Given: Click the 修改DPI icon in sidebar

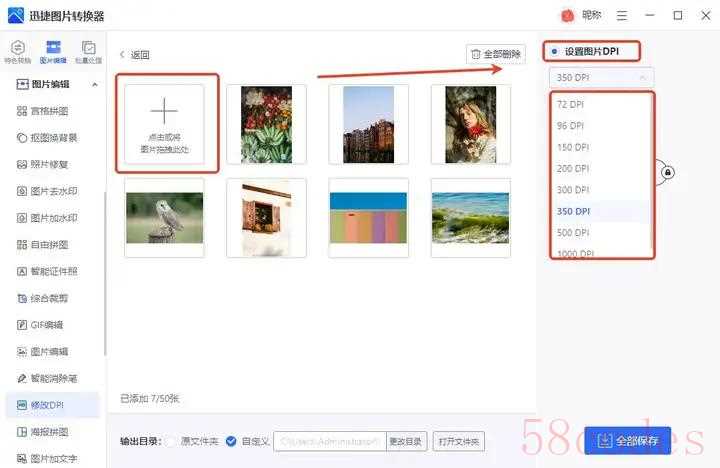Looking at the screenshot, I should click(22, 405).
